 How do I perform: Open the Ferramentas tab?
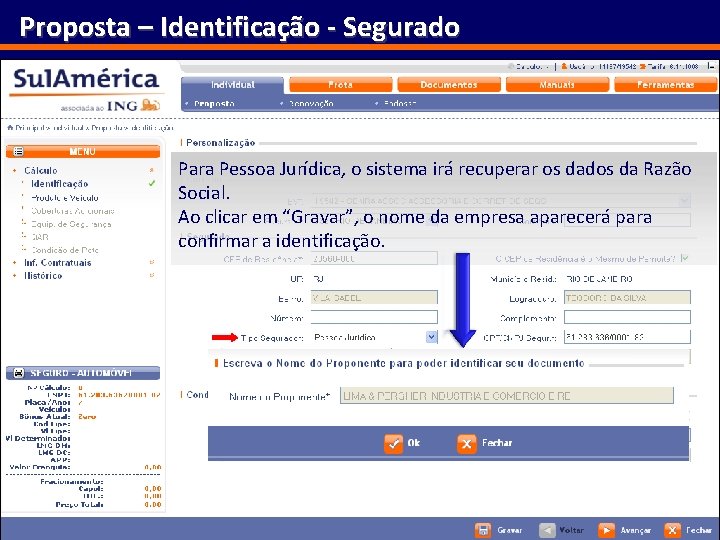(x=666, y=85)
